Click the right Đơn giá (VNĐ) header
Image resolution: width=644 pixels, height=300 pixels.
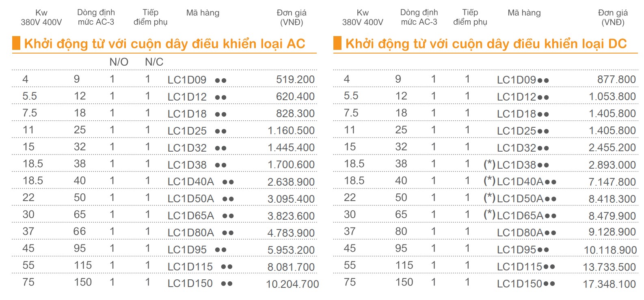click(613, 17)
